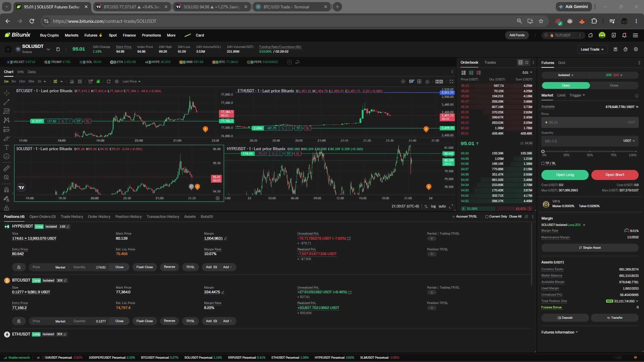Screen dimensions: 644x362
Task: Expand the Trigger order type dropdown
Action: click(x=577, y=96)
